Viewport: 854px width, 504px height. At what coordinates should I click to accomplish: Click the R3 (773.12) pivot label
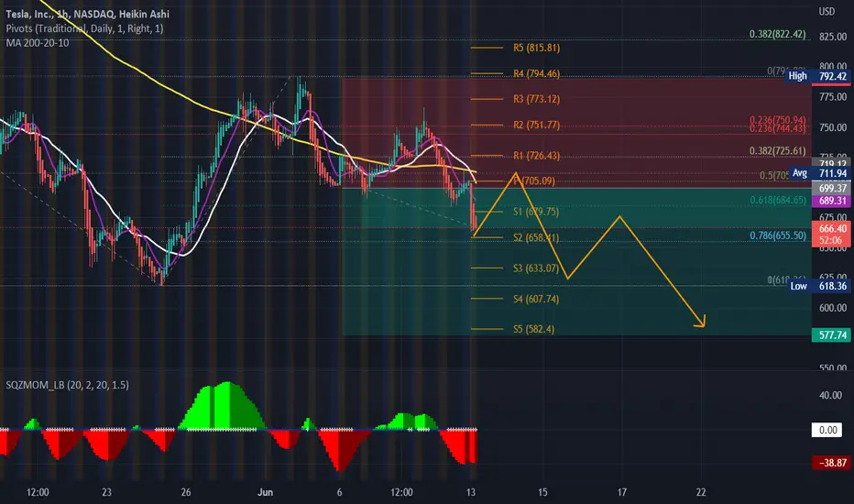click(536, 99)
